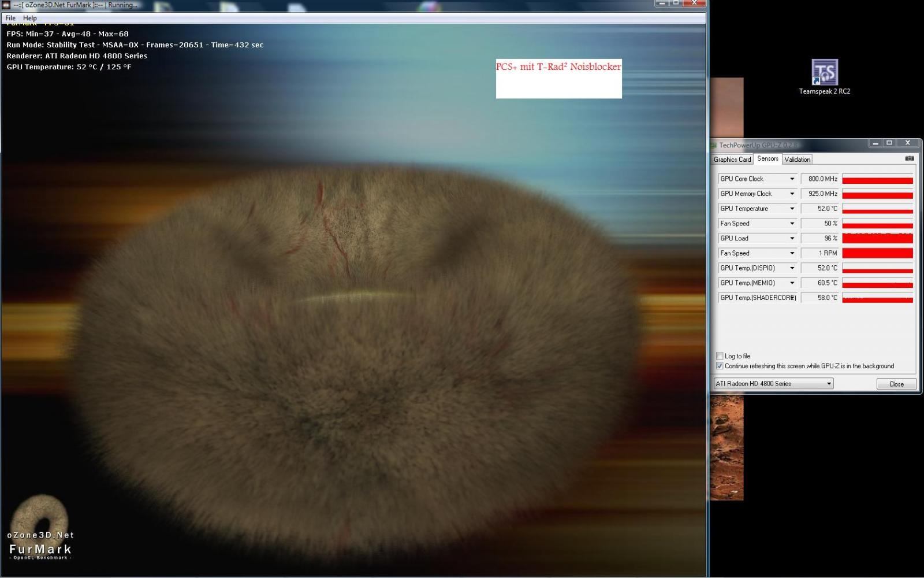Screen dimensions: 924x578
Task: Click the 52.0 °C GPU Temp.(DISPIO) value
Action: pyautogui.click(x=820, y=268)
